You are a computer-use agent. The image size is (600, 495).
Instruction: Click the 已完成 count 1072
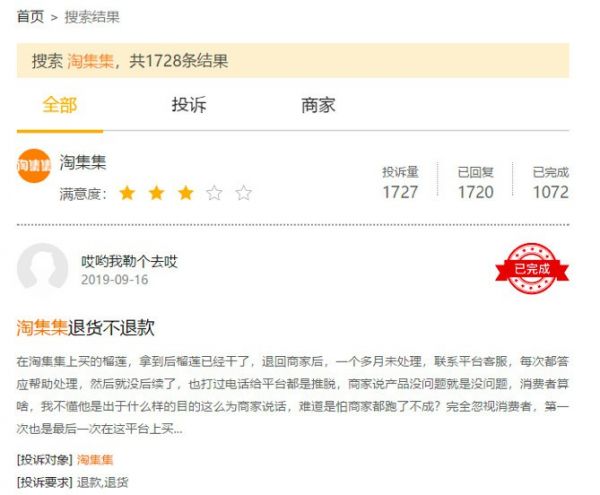tap(551, 192)
